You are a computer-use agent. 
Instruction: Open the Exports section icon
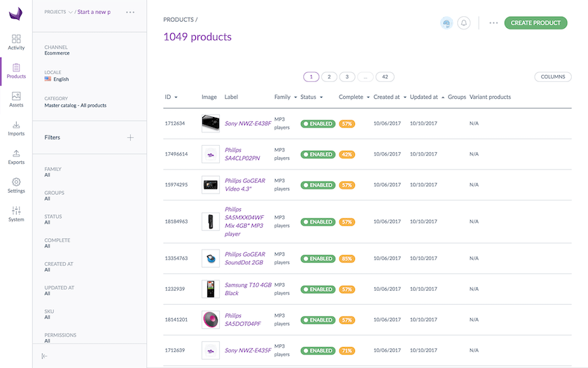point(16,154)
